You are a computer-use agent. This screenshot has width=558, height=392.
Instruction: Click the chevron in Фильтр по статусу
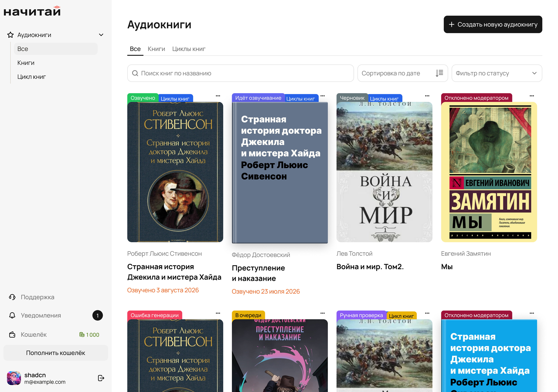coord(534,73)
